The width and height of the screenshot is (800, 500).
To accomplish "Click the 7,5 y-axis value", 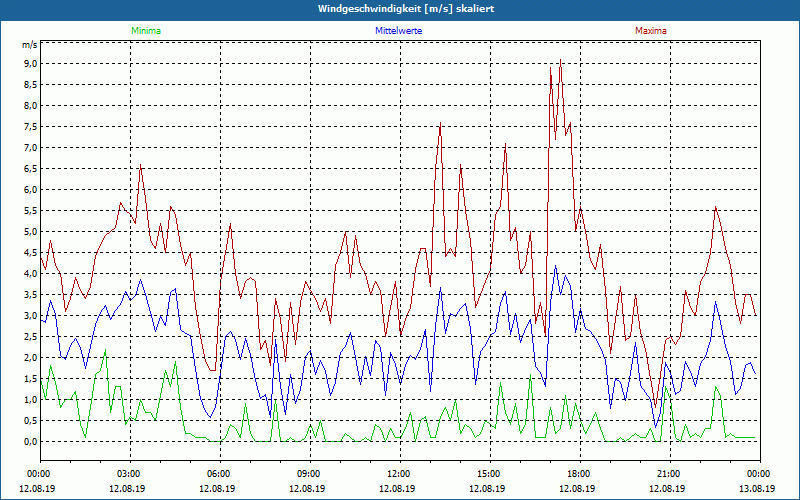I will 31,127.
